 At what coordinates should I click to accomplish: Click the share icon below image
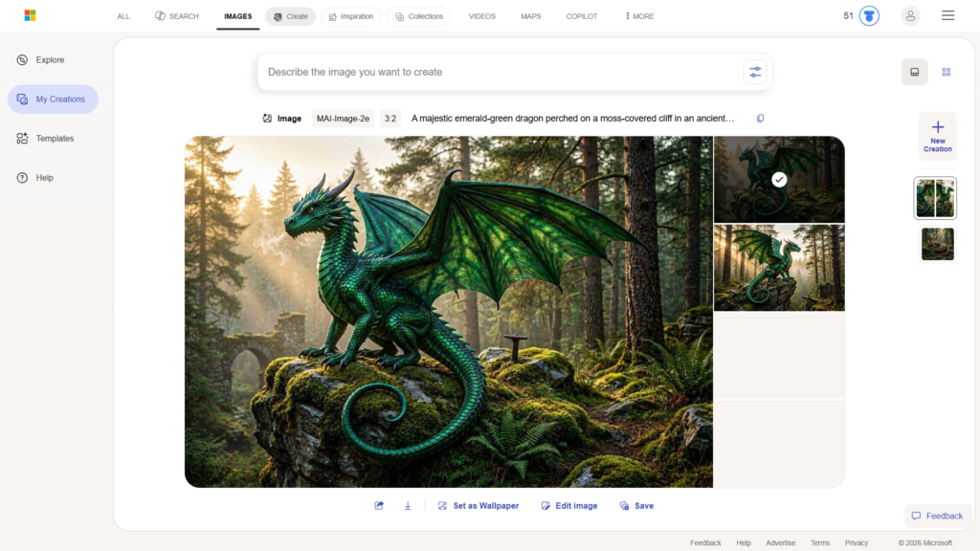(x=379, y=505)
